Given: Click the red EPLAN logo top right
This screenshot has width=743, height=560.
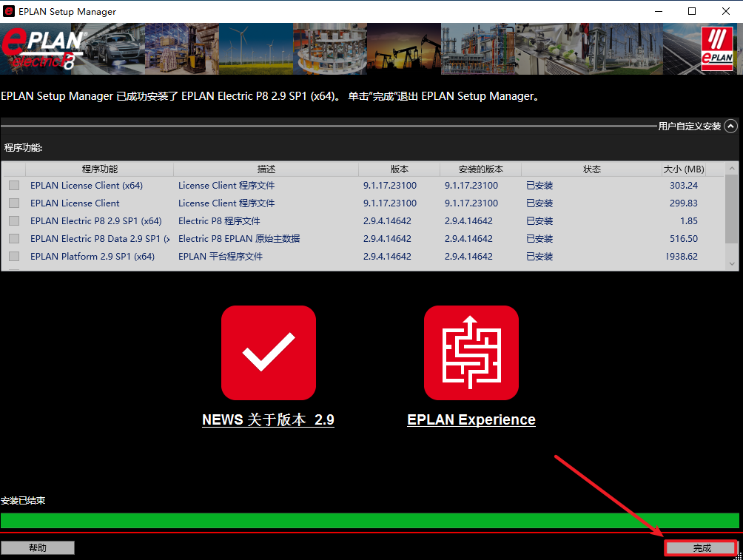Looking at the screenshot, I should tap(717, 48).
